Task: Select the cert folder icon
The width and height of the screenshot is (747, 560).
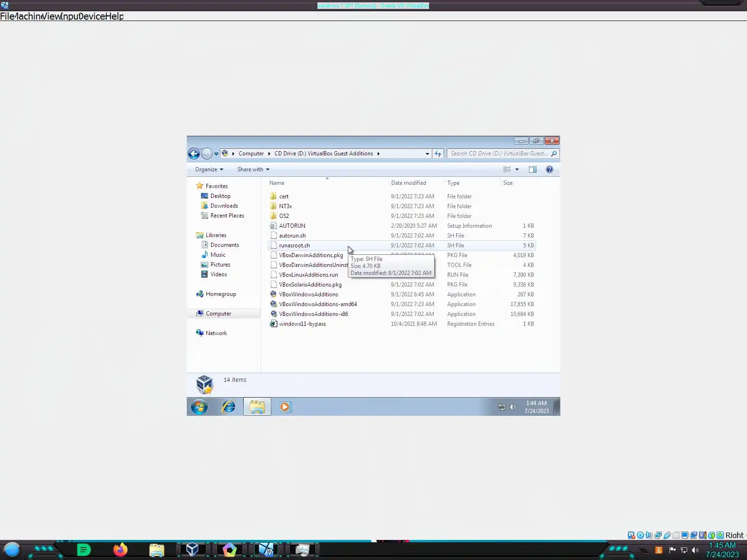Action: click(x=274, y=196)
